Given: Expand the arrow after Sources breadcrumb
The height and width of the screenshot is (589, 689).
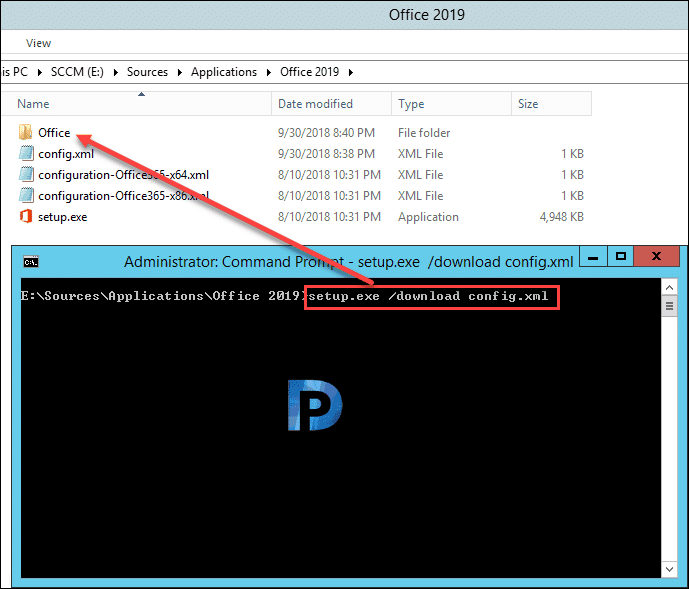Looking at the screenshot, I should coord(180,72).
